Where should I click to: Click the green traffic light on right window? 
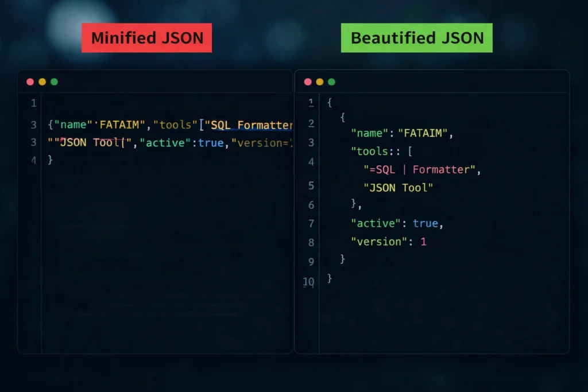(332, 81)
